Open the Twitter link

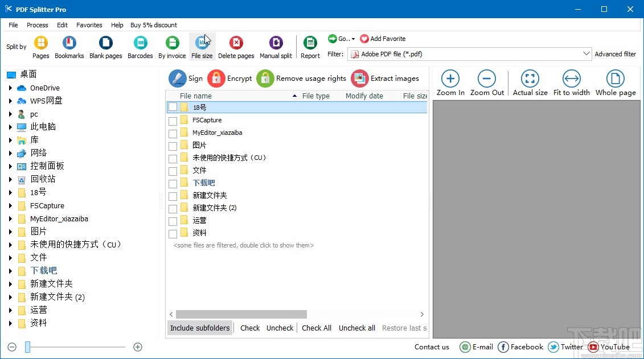click(565, 347)
